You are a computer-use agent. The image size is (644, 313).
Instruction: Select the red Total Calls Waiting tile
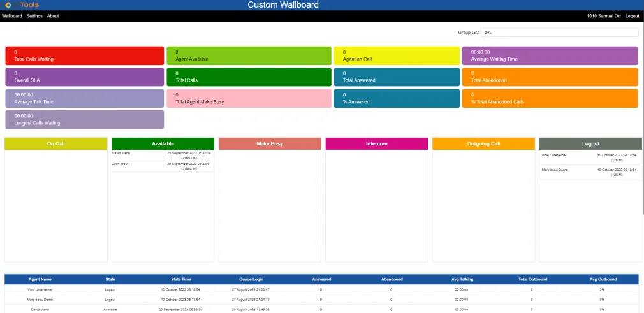(85, 55)
